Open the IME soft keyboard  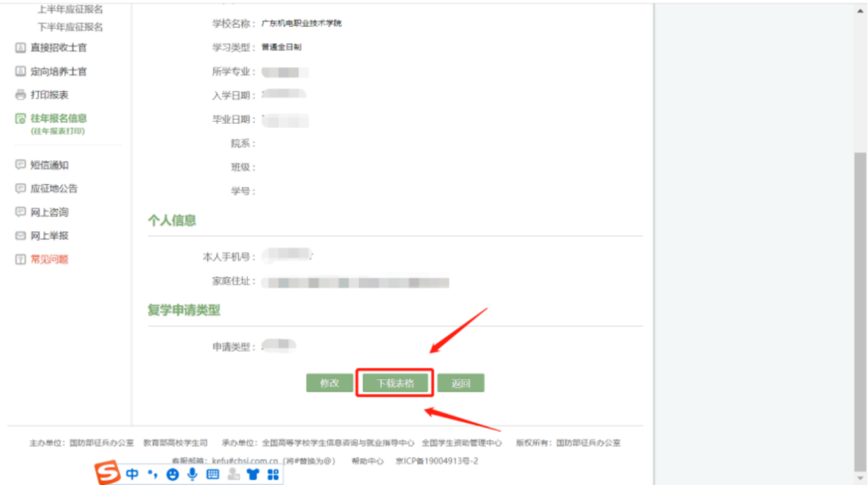213,474
